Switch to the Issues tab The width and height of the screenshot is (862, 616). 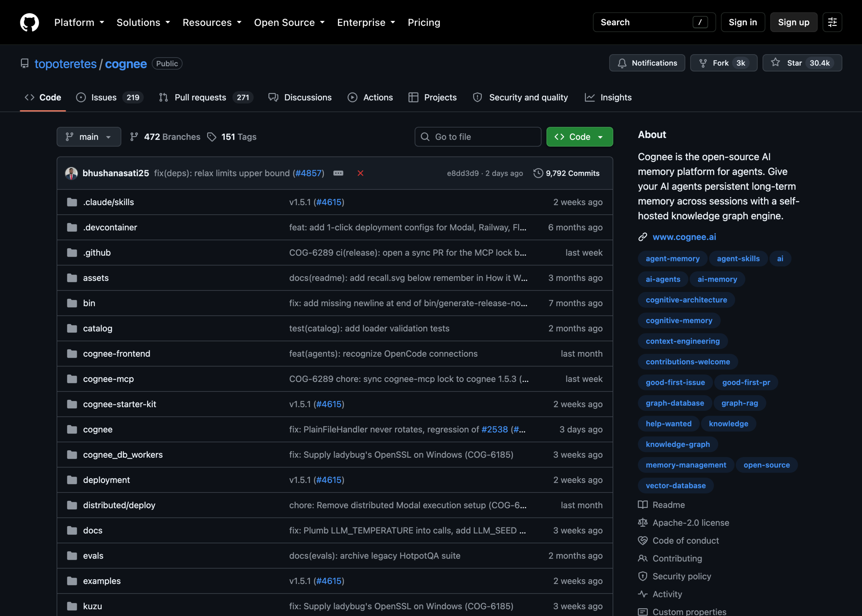110,97
